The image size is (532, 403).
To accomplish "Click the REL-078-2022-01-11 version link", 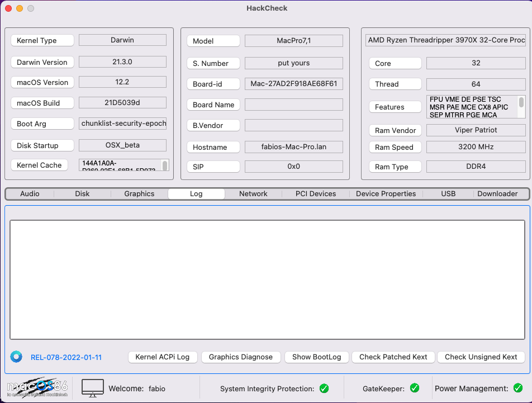I will click(x=66, y=357).
